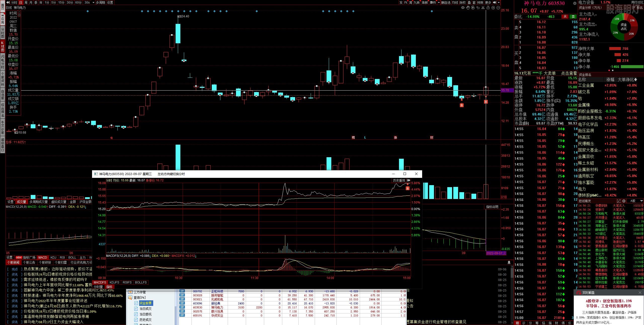The width and height of the screenshot is (644, 325).
Task: Open stock settings gear next to 神马电力 603530
Action: coord(575,3)
